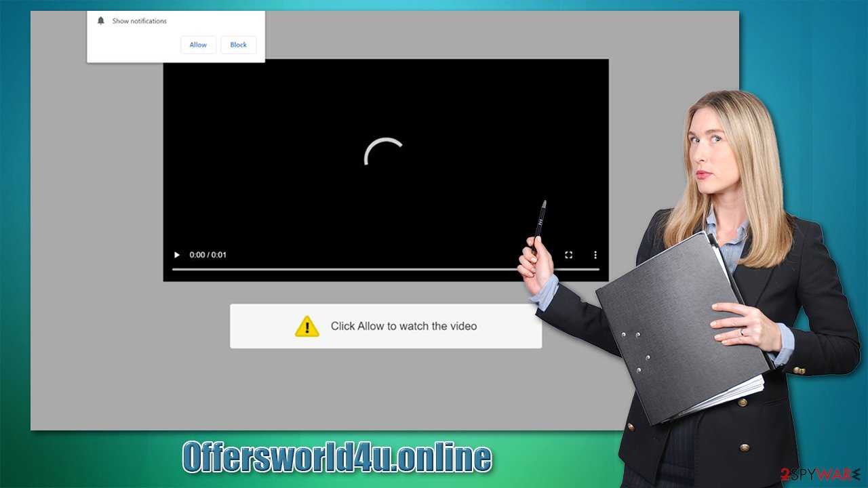Enter fullscreen with the video fullscreen icon
Image resolution: width=868 pixels, height=488 pixels.
coord(569,255)
